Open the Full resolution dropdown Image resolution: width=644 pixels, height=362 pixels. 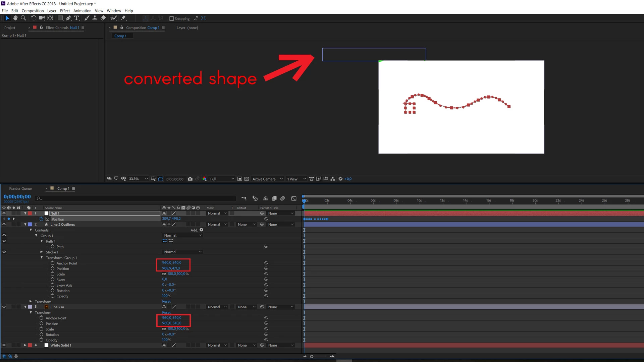point(222,179)
